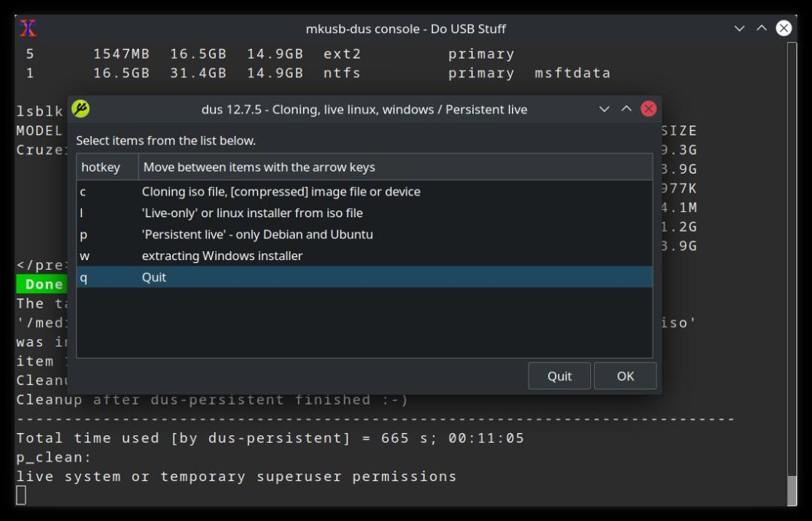The width and height of the screenshot is (812, 521).
Task: Select 'Live-only' or linux installer item
Action: click(365, 213)
